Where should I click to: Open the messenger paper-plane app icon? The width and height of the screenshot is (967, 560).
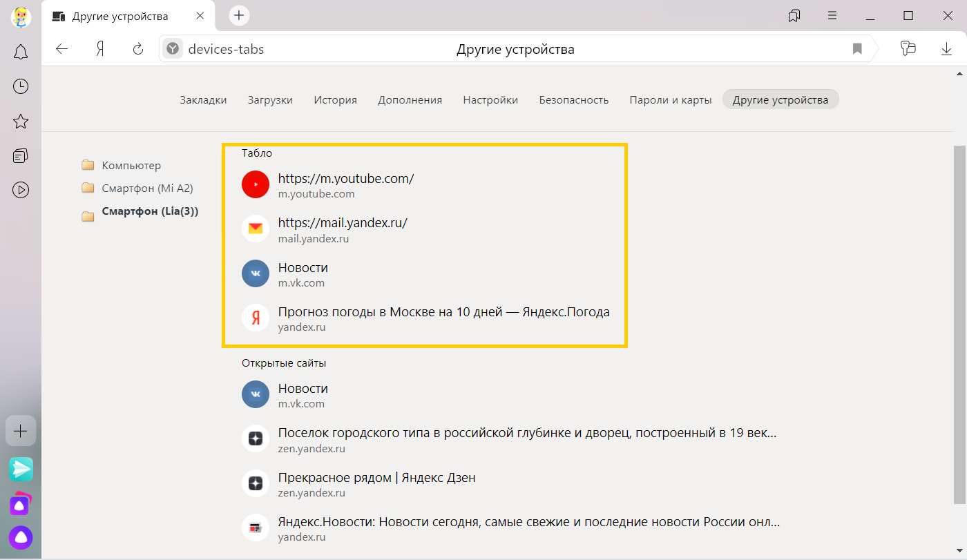pos(21,470)
